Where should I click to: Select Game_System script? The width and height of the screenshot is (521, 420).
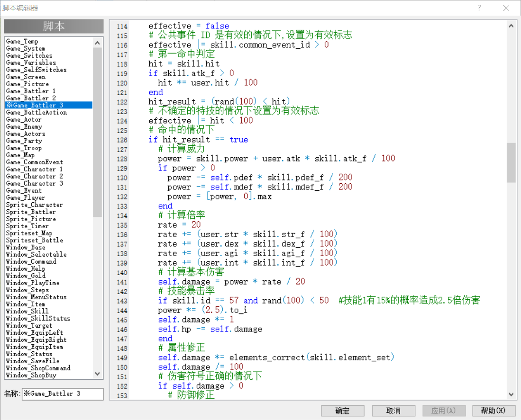point(49,48)
